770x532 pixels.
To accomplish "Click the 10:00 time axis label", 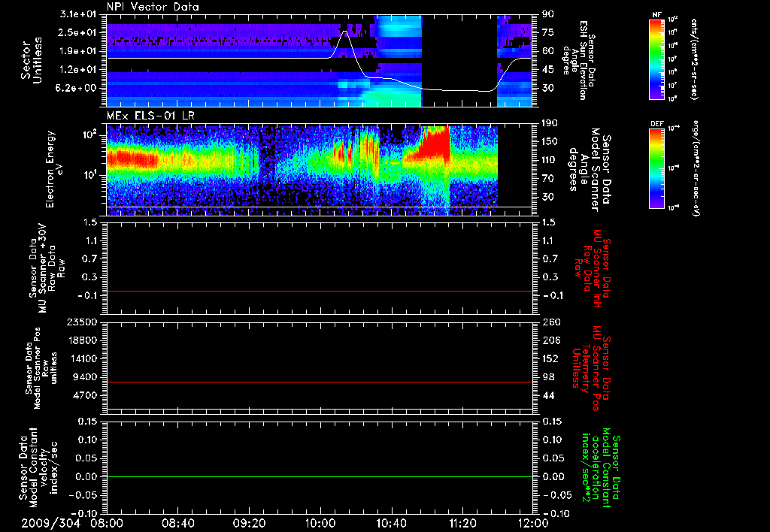I will coord(320,524).
